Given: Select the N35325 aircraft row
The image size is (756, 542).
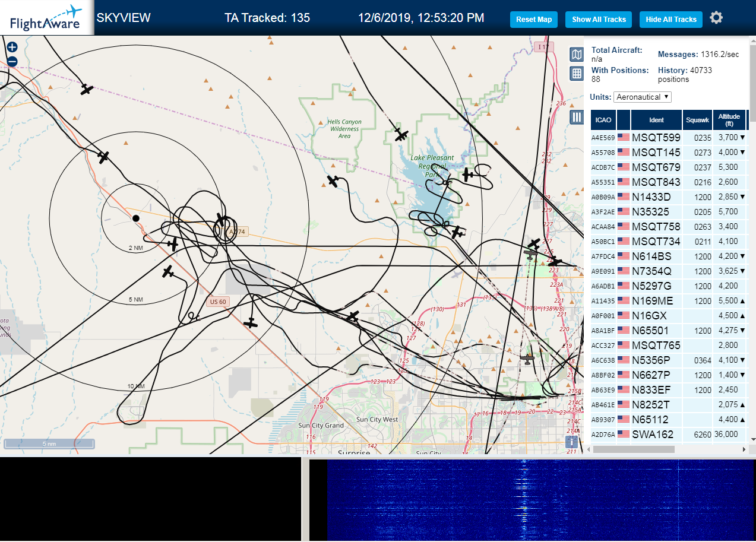Looking at the screenshot, I should 668,212.
